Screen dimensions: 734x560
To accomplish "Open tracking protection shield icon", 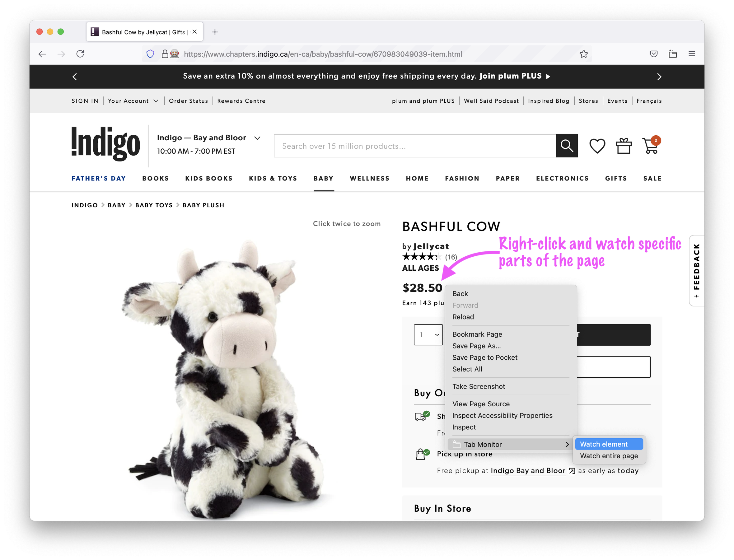I will (x=150, y=54).
